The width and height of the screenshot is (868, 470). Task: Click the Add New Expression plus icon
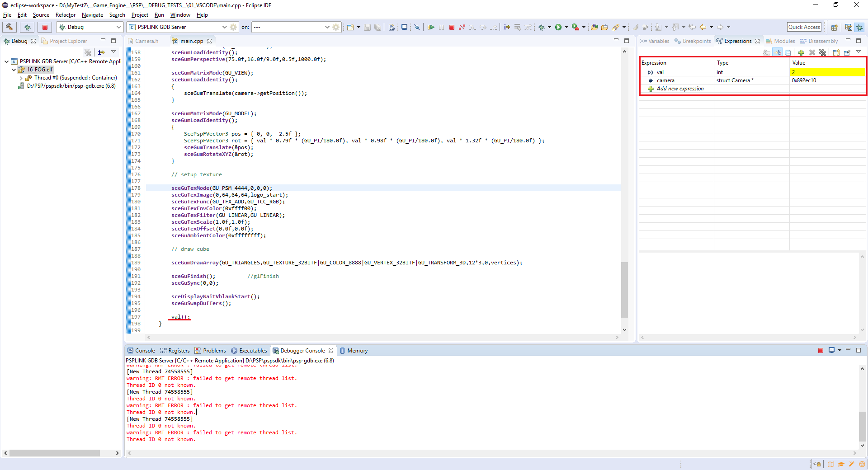801,52
